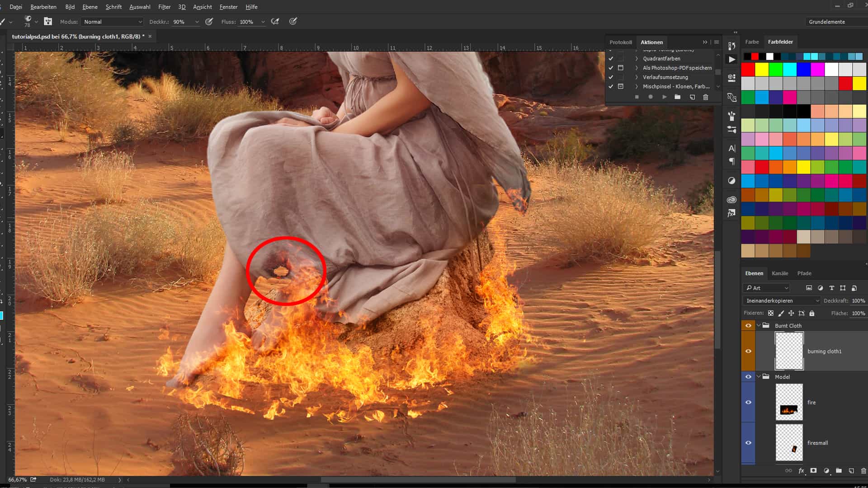Open the Deckkr. opacity slider arrow
868x488 pixels.
(197, 22)
